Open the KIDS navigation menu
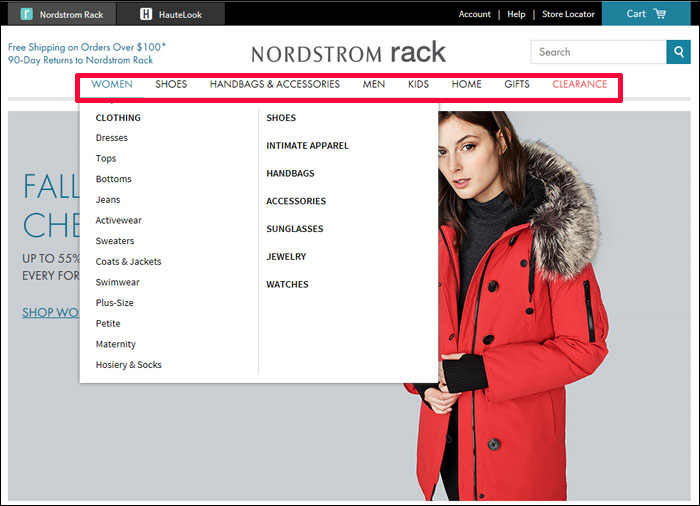The height and width of the screenshot is (506, 700). [x=418, y=84]
